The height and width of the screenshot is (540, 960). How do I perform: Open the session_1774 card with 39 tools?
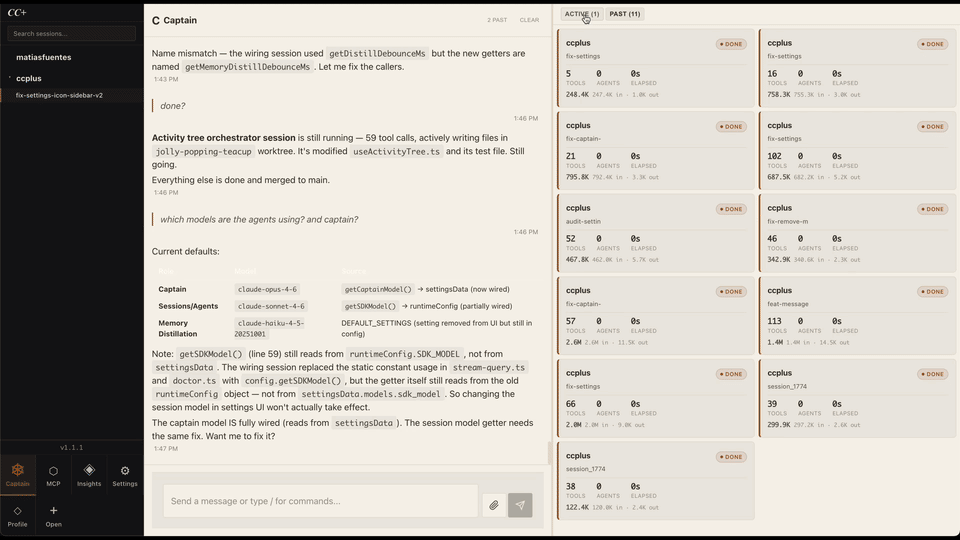click(857, 398)
